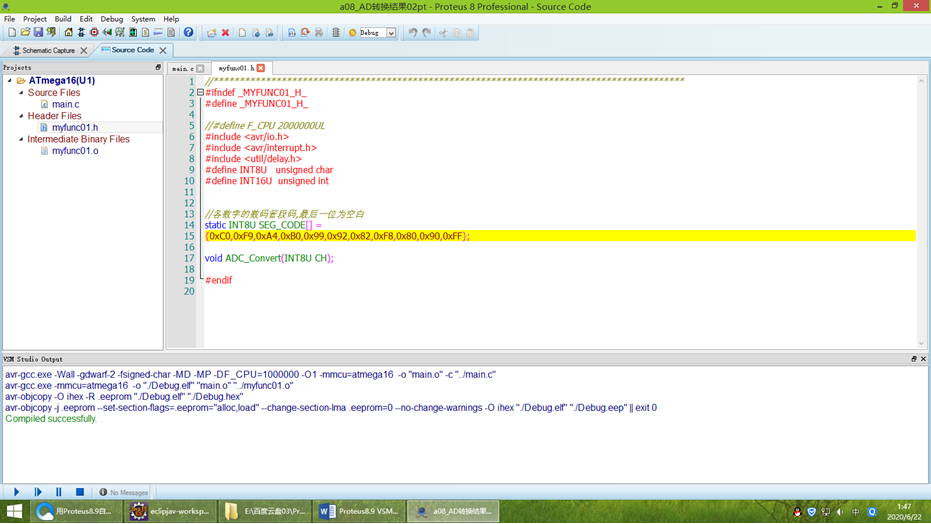Click the Cut scissors icon
The height and width of the screenshot is (524, 931).
[x=443, y=33]
